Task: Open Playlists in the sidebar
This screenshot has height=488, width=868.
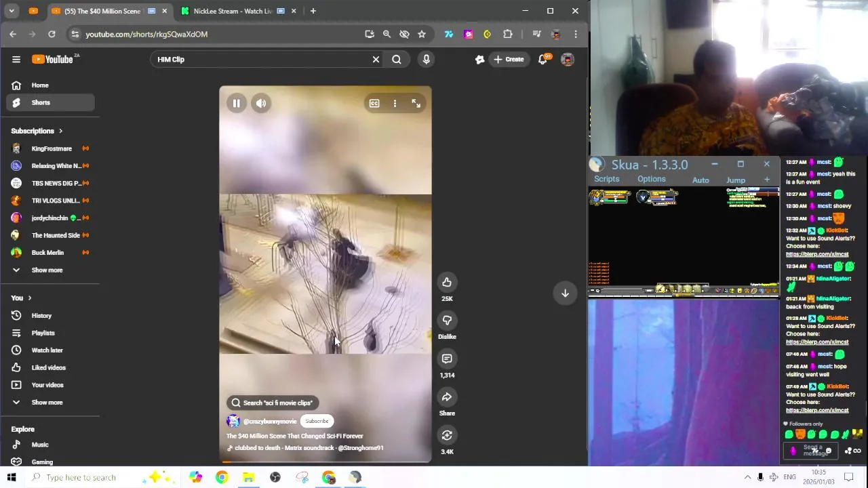Action: tap(50, 333)
